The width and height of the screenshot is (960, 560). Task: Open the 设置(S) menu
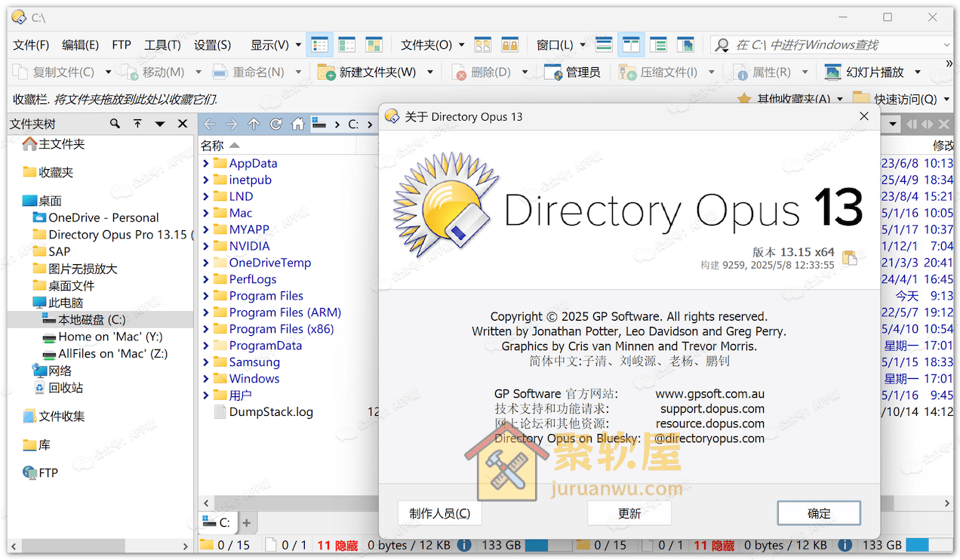[212, 45]
